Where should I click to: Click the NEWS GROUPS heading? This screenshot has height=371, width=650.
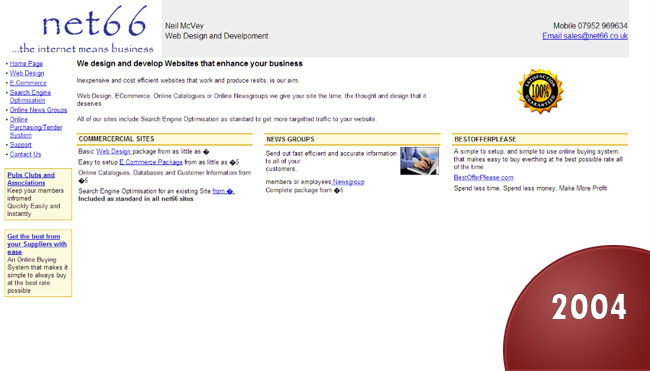pyautogui.click(x=291, y=139)
